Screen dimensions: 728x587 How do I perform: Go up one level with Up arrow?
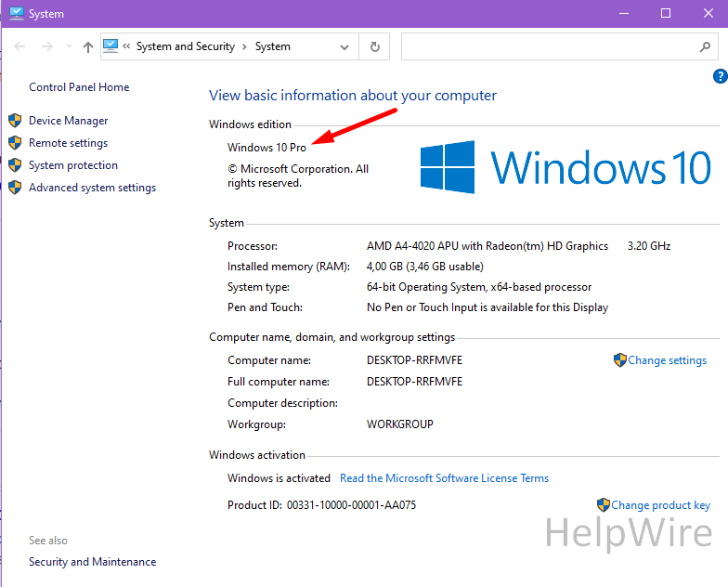coord(87,46)
